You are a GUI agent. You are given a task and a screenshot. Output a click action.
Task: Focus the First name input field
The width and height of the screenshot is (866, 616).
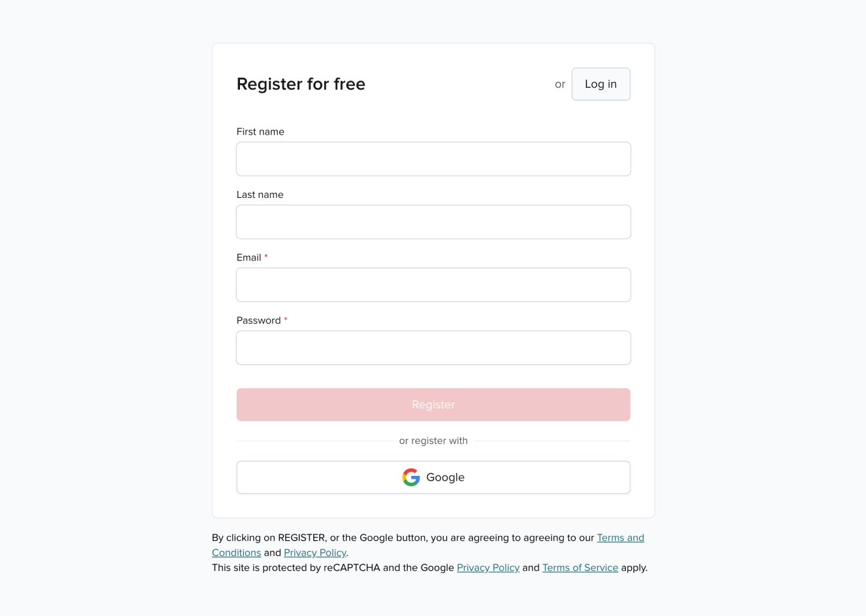point(433,159)
